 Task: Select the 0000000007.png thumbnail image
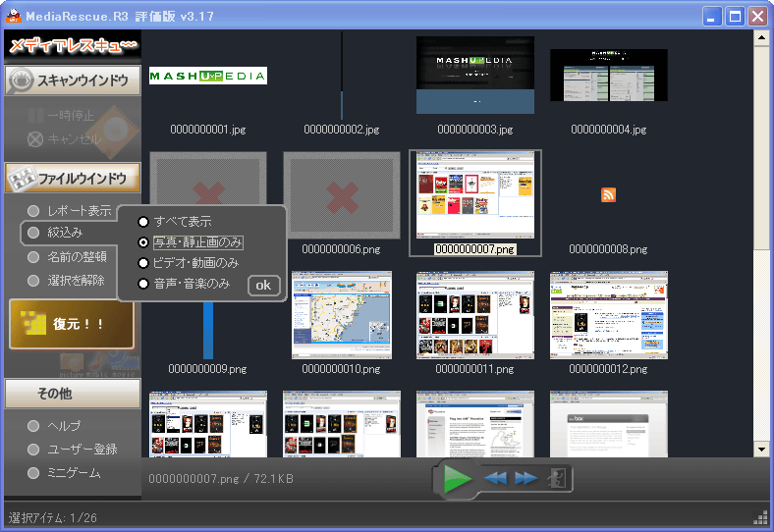point(474,195)
